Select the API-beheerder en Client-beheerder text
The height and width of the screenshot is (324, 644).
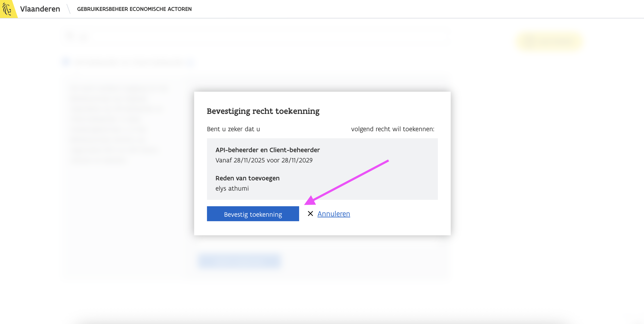(267, 150)
